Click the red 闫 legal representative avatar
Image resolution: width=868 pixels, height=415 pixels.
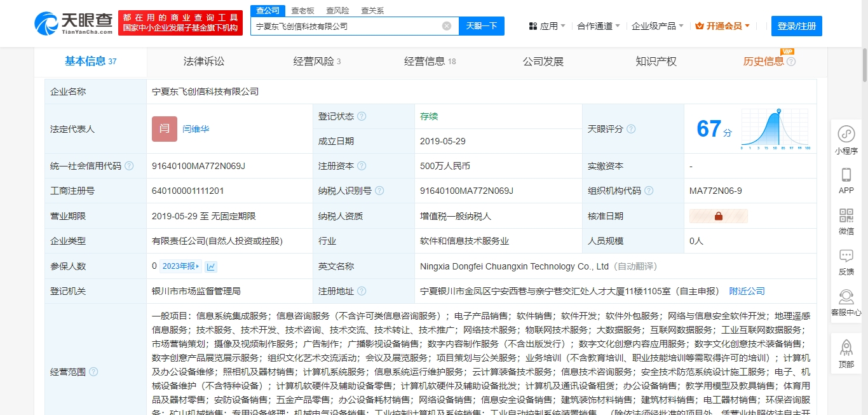[x=165, y=129]
